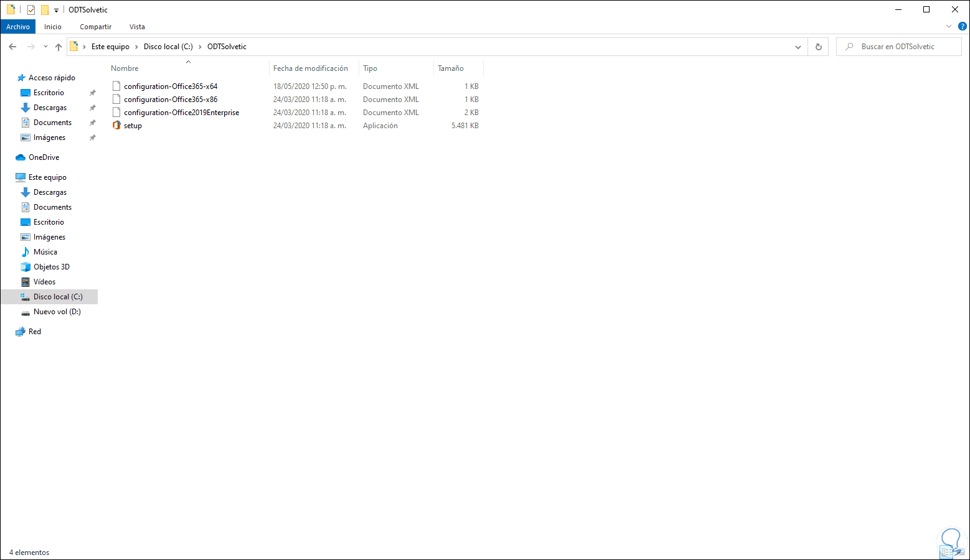Click the New Folder icon in Quick Access Toolbar
The width and height of the screenshot is (970, 560).
click(x=45, y=9)
